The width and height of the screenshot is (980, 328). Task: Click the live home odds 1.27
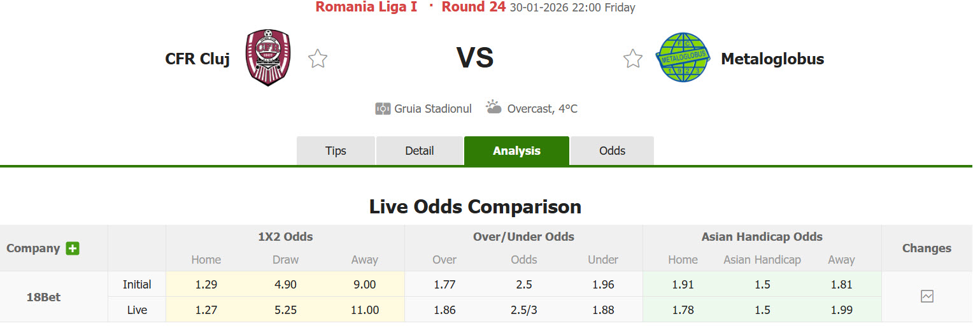point(206,310)
